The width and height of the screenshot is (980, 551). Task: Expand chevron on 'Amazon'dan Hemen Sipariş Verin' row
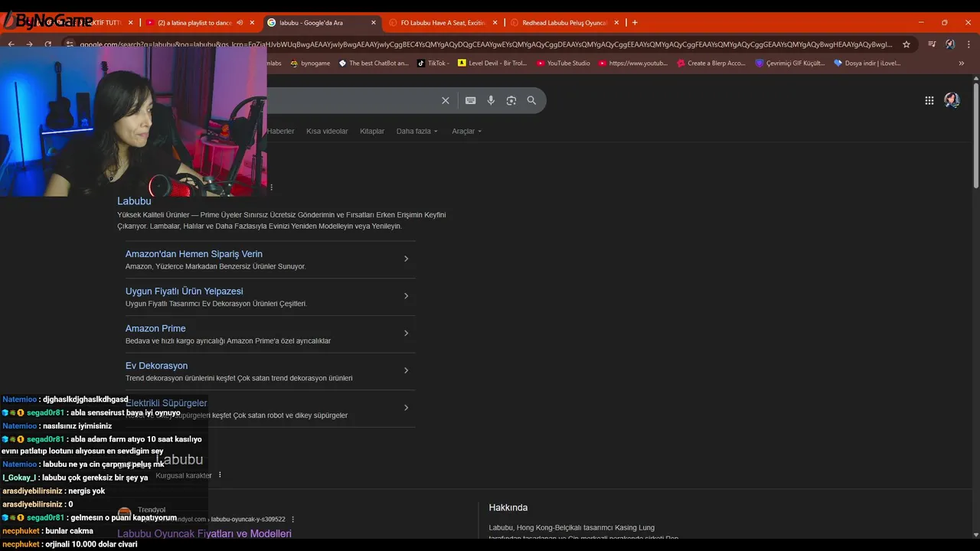(x=406, y=259)
